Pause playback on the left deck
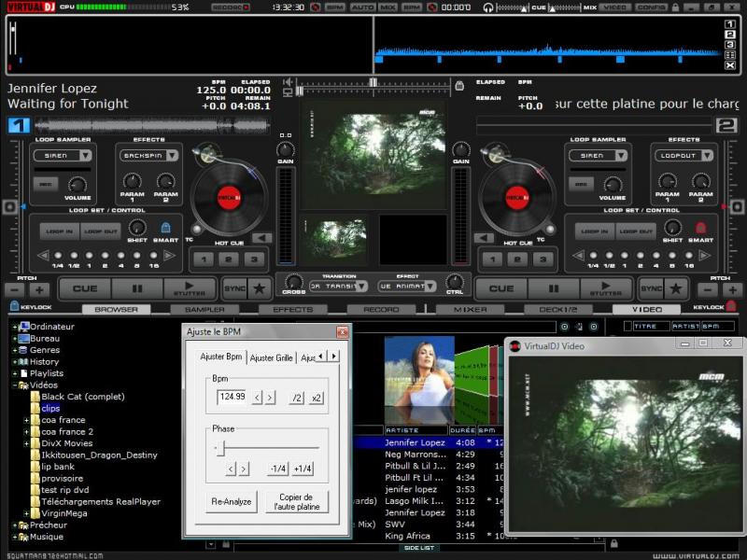Image resolution: width=747 pixels, height=560 pixels. point(136,289)
